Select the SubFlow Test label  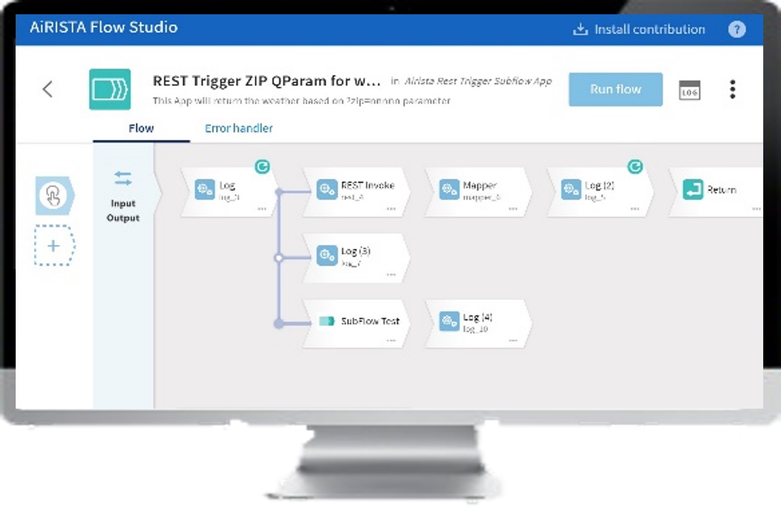tap(370, 321)
